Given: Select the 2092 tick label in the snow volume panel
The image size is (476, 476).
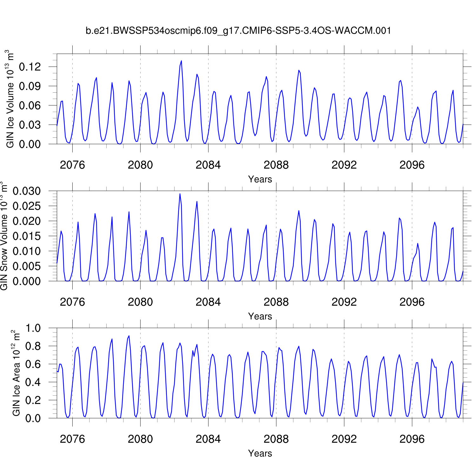Looking at the screenshot, I should tap(344, 302).
